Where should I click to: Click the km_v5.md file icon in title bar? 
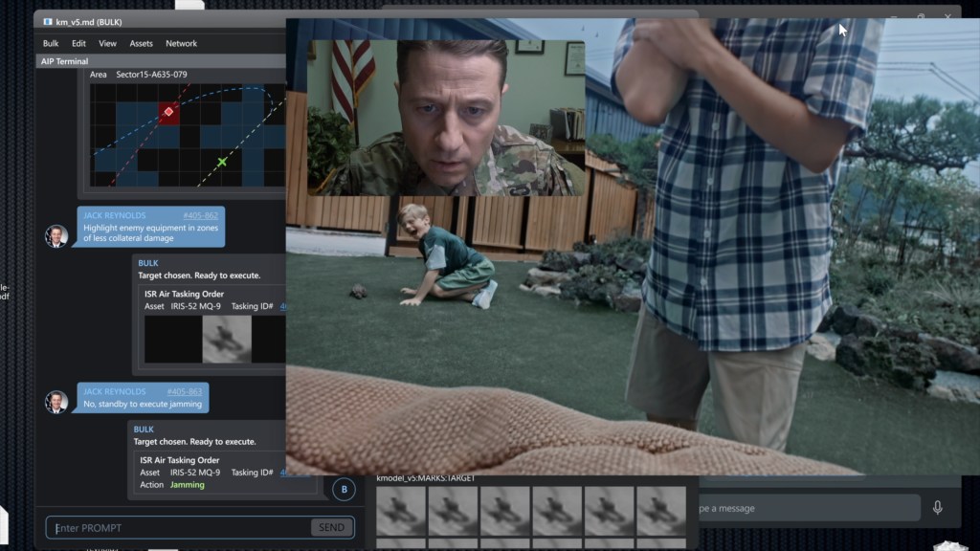(x=48, y=22)
